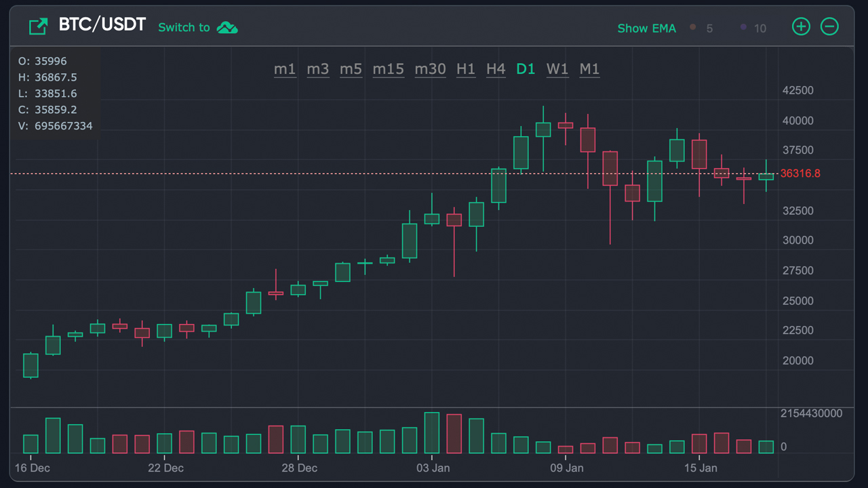Zoom out with the minus circle icon
This screenshot has width=868, height=488.
point(829,26)
